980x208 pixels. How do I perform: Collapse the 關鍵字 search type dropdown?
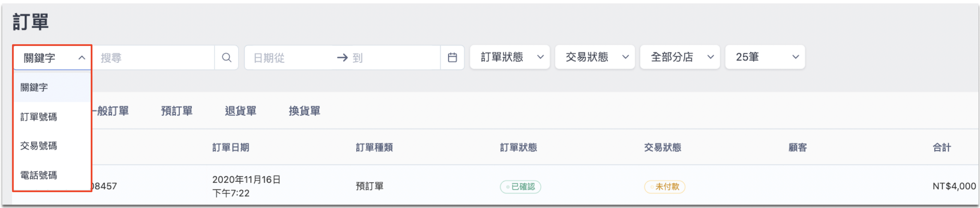click(52, 58)
